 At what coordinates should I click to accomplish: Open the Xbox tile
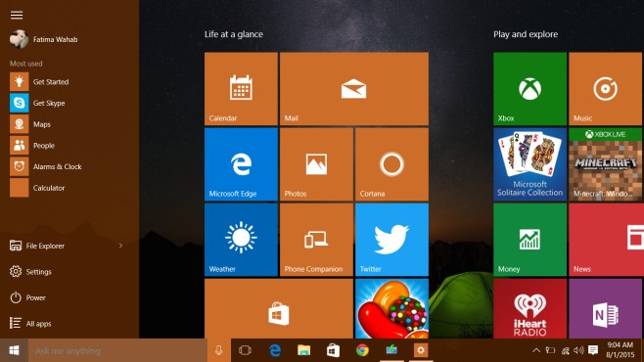(529, 89)
